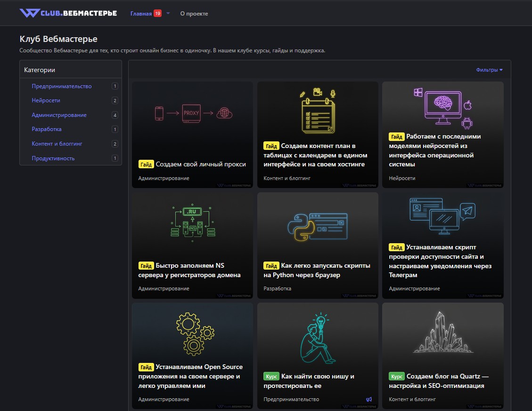Expand the Фильтры dropdown

pyautogui.click(x=489, y=70)
